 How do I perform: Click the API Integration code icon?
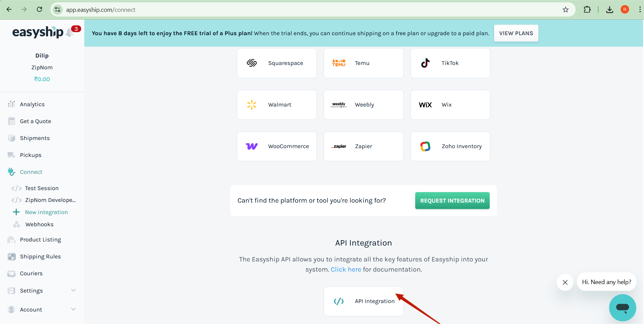[339, 301]
